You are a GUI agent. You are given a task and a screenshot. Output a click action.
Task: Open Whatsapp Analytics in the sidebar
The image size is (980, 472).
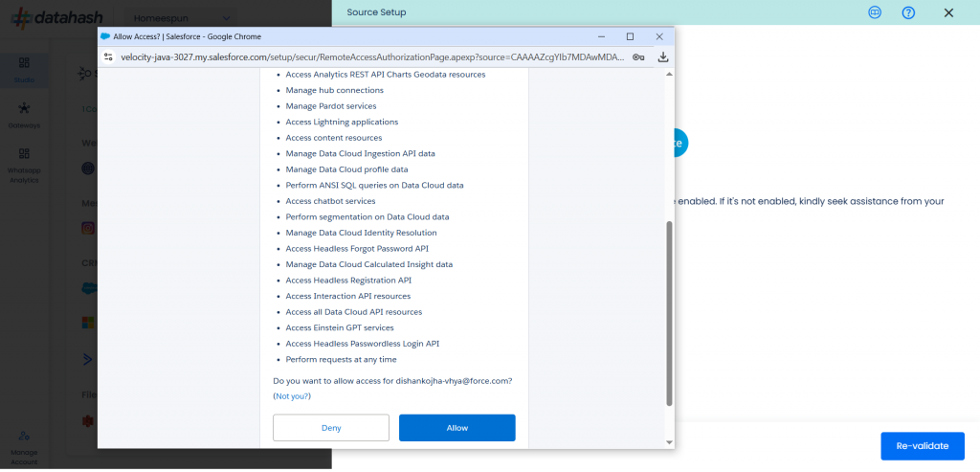[x=24, y=166]
